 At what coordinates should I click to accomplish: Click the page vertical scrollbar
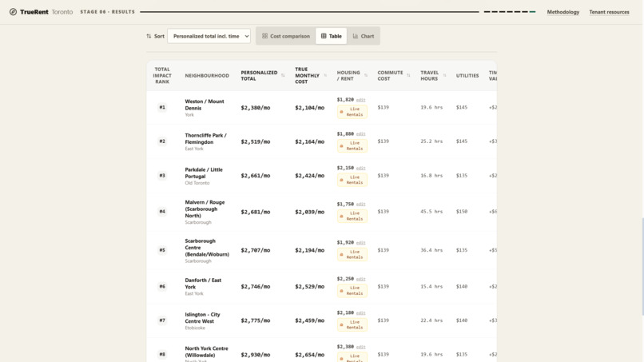pos(642,267)
